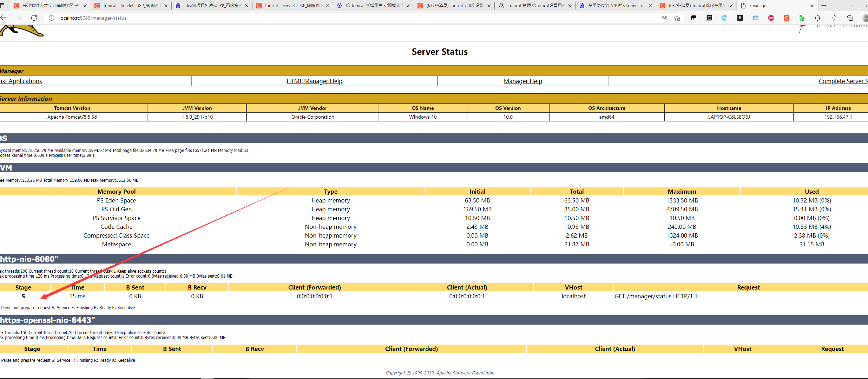
Task: Click the PS Old Gen row label
Action: coord(117,209)
